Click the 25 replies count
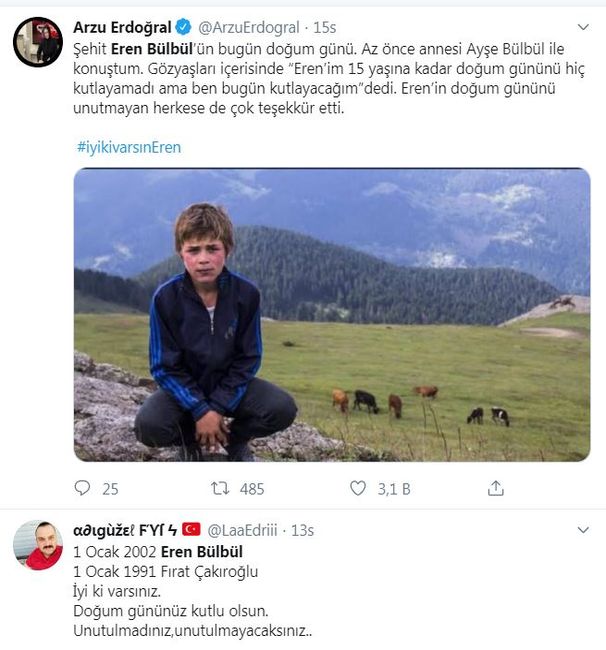This screenshot has width=606, height=650. [110, 489]
